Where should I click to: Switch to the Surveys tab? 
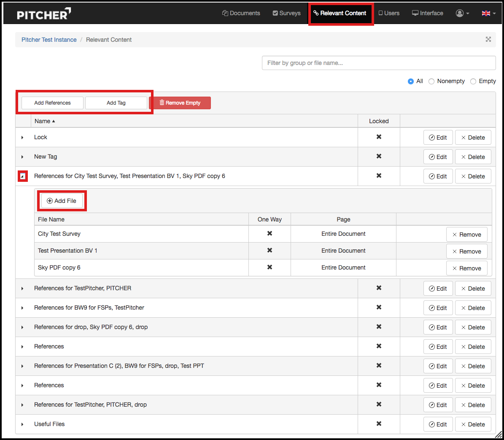click(x=286, y=13)
